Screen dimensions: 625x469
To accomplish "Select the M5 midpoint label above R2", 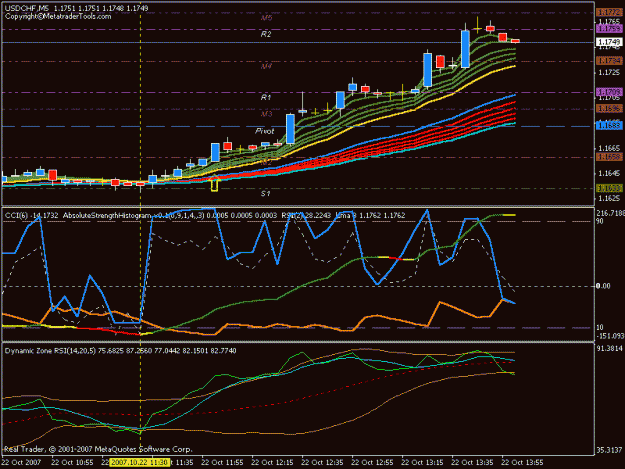I will coord(266,18).
